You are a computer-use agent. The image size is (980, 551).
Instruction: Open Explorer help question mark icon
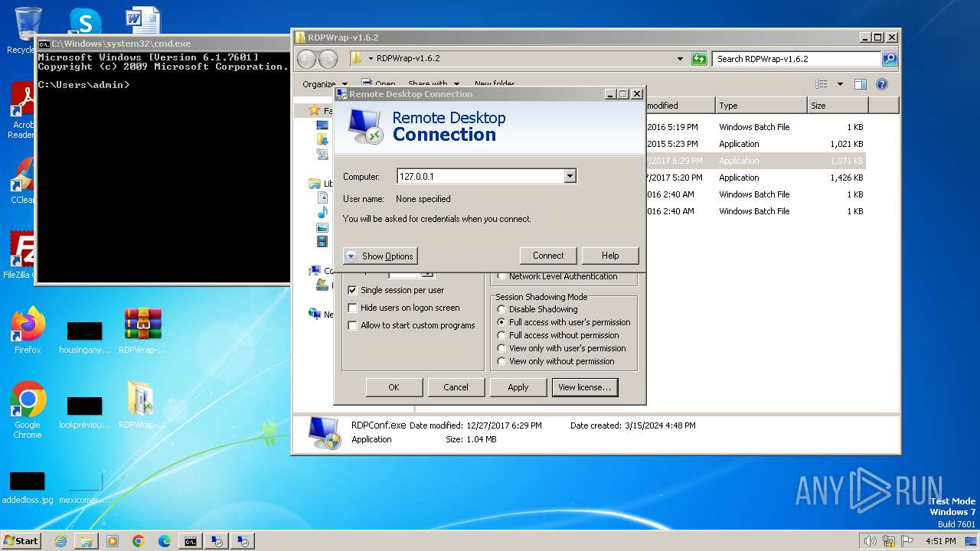pos(881,84)
